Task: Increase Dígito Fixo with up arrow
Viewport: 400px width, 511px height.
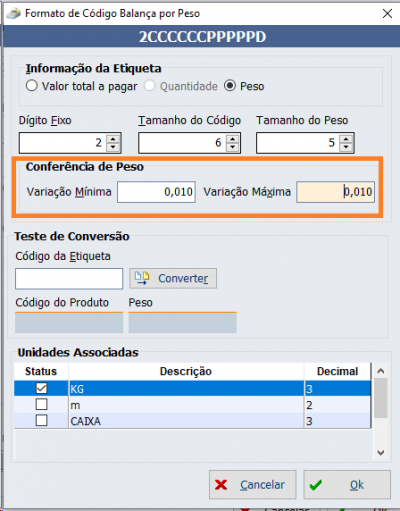Action: (x=113, y=139)
